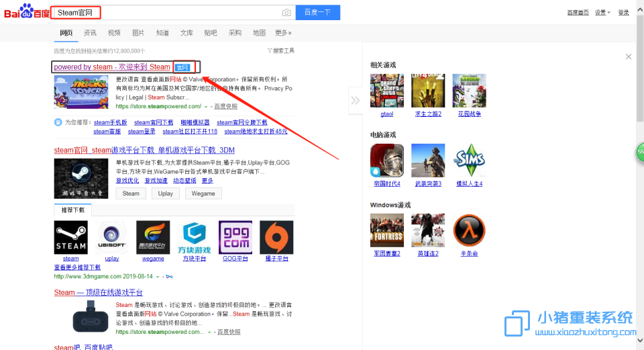Click the Origin 橘子平台 icon

click(x=276, y=237)
